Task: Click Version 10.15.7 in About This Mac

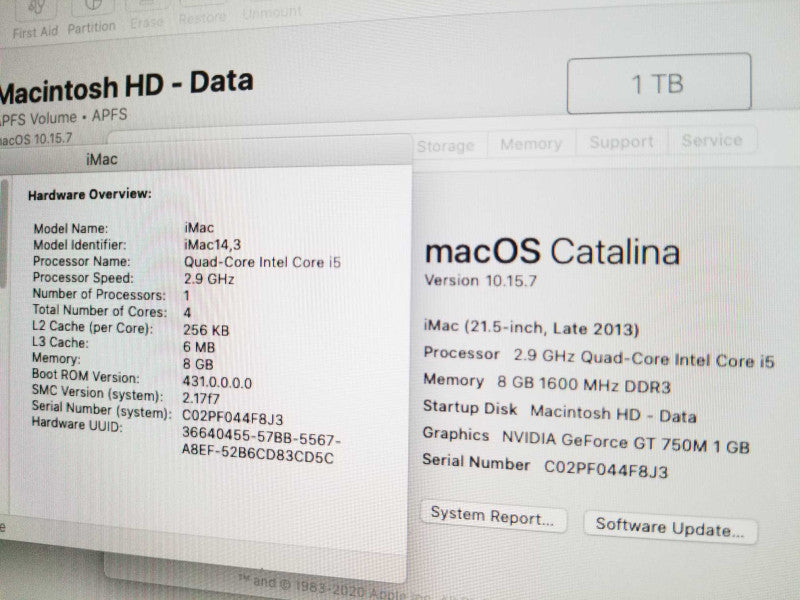Action: [481, 280]
